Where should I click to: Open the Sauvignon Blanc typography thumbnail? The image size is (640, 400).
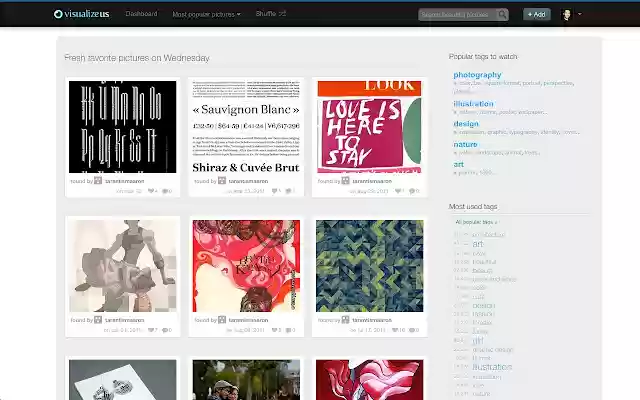coord(246,127)
